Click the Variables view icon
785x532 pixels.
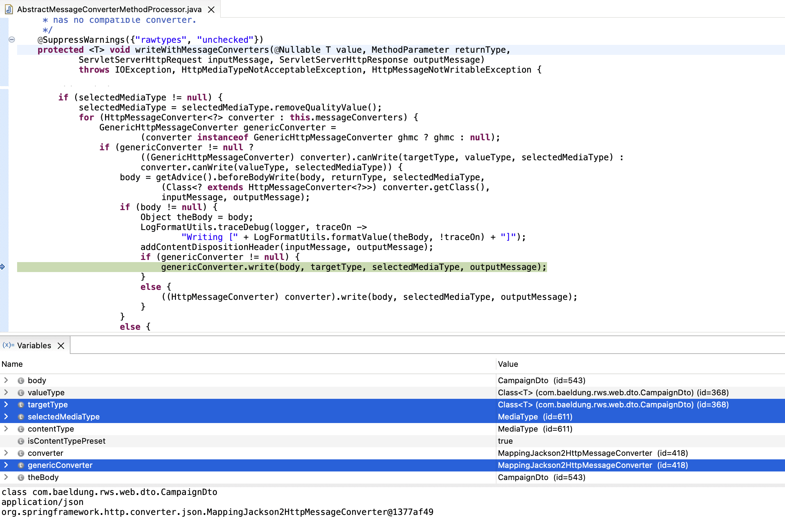point(8,345)
